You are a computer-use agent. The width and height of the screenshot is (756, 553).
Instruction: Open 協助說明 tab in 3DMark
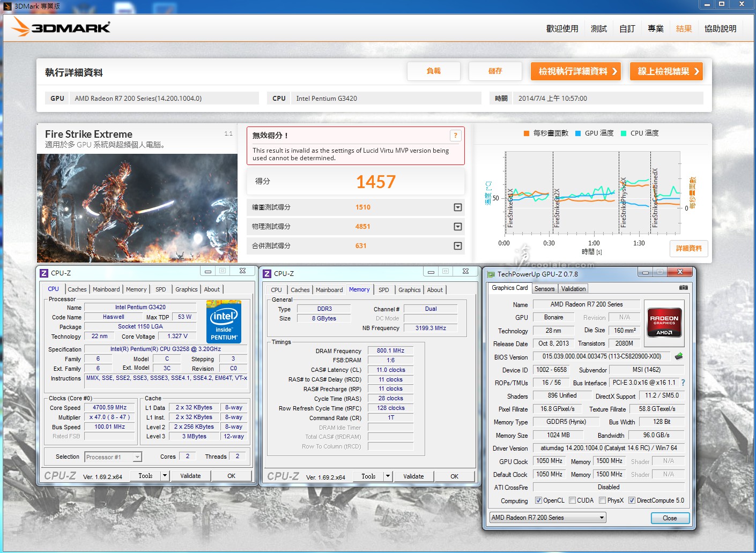pyautogui.click(x=721, y=29)
